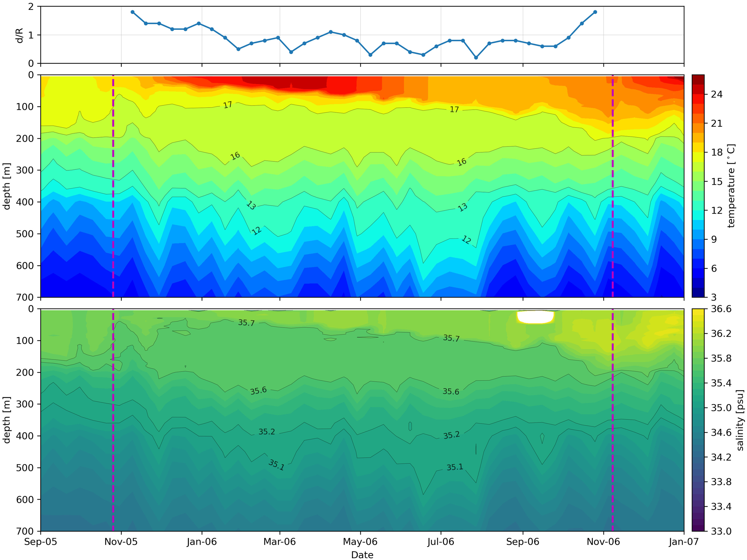Click the first data point of d/R line

(x=132, y=12)
